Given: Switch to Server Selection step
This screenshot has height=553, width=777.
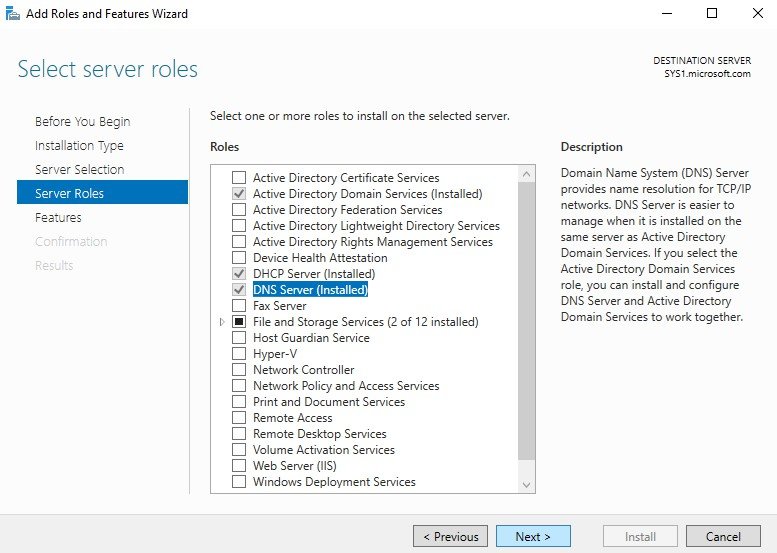Looking at the screenshot, I should pos(80,169).
